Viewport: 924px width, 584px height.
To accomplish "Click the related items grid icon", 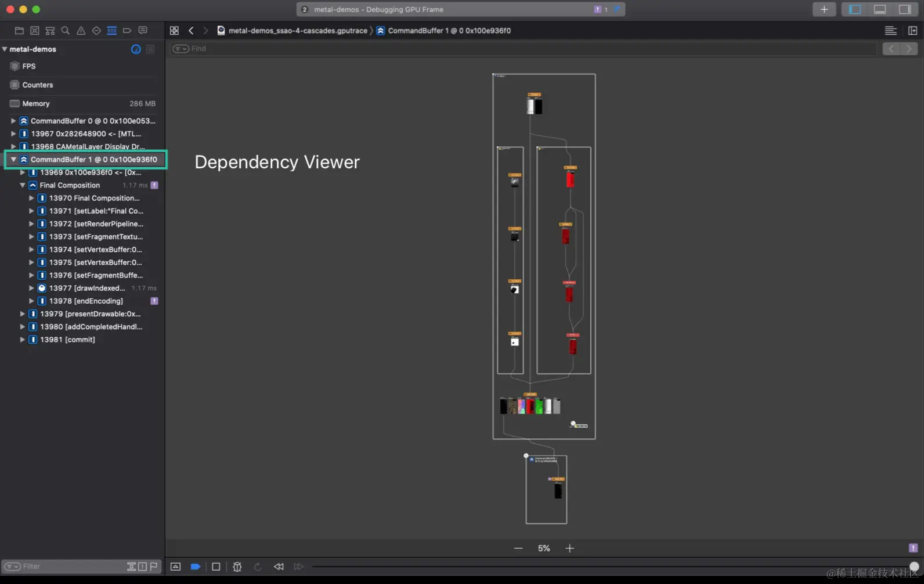I will (174, 31).
